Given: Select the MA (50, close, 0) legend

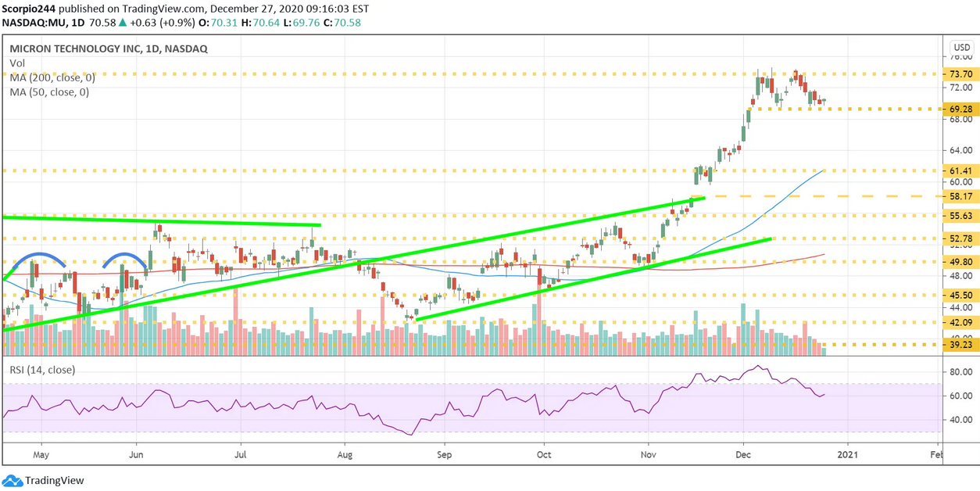Looking at the screenshot, I should point(49,92).
